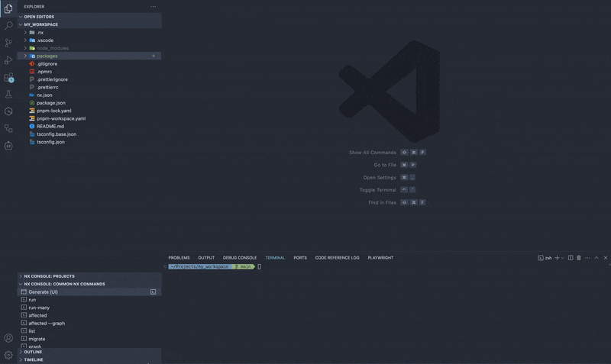This screenshot has height=364, width=611.
Task: Expand the Outline section
Action: 21,352
